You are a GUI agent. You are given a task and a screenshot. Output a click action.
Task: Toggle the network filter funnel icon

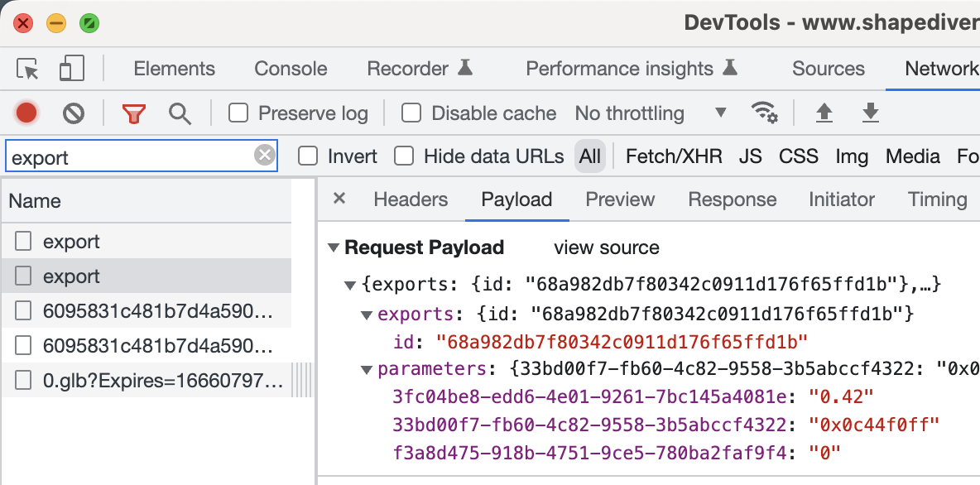point(133,113)
